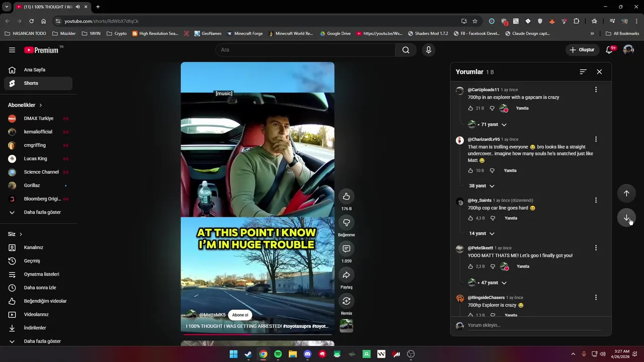Open the notifications bell

[x=610, y=50]
